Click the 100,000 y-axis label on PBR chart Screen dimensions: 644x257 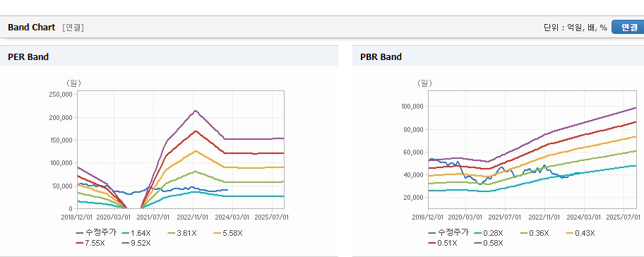click(412, 107)
